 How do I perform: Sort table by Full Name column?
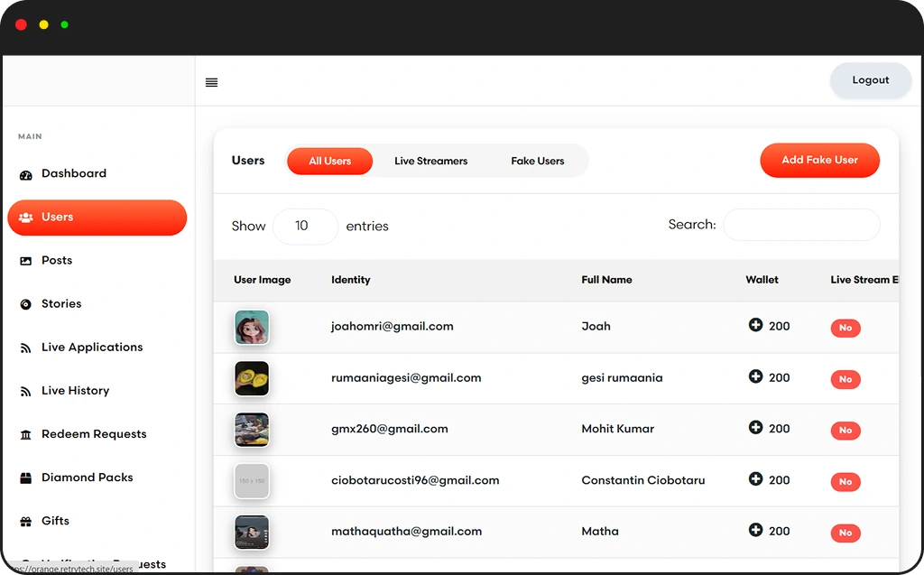pos(606,280)
